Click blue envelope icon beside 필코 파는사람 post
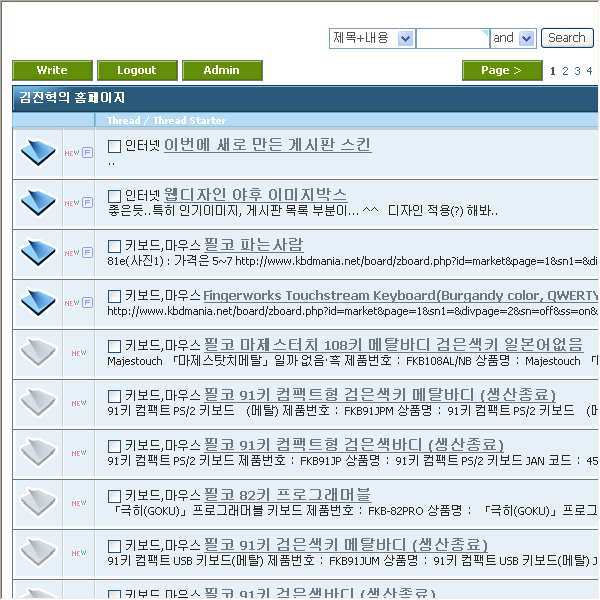This screenshot has height=600, width=600. tap(38, 252)
